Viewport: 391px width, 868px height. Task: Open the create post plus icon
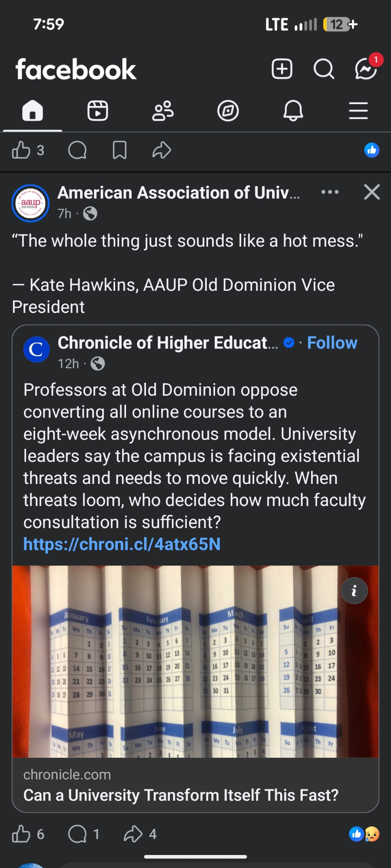pos(282,69)
